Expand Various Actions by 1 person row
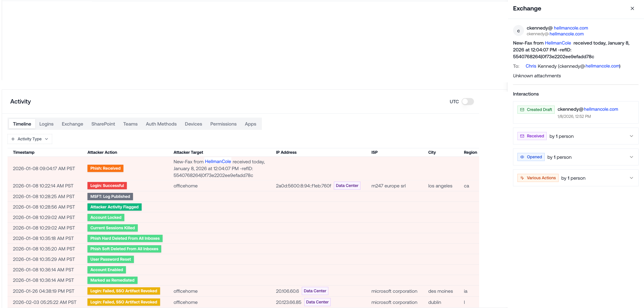The width and height of the screenshot is (644, 308). [631, 178]
